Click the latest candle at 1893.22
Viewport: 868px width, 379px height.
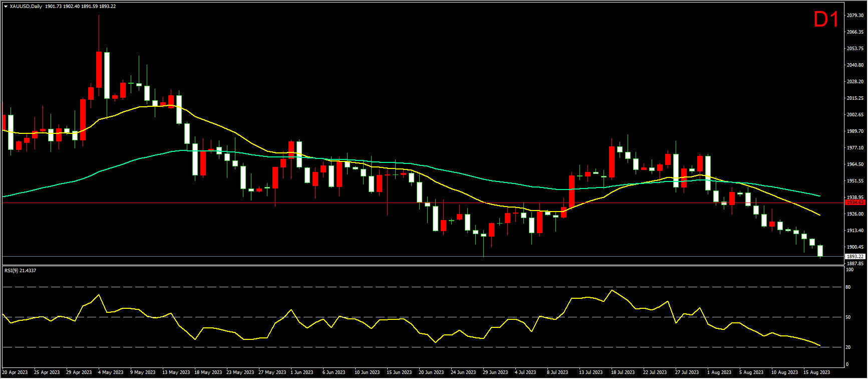point(820,251)
